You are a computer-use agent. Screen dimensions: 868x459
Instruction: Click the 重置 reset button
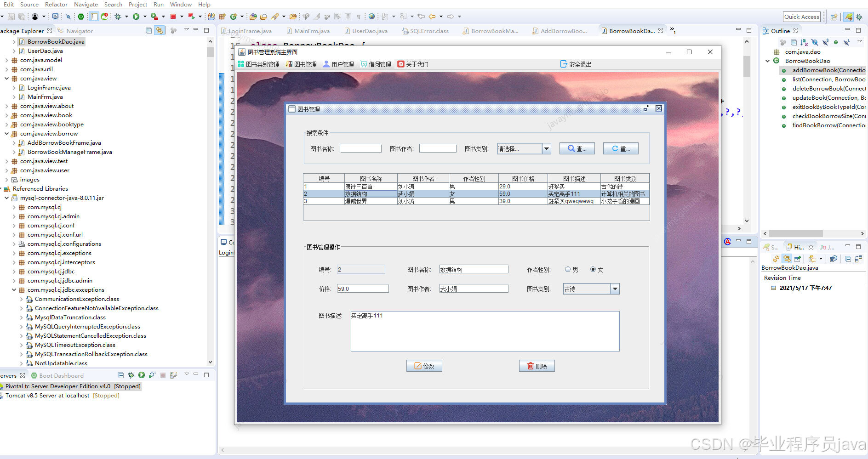coord(621,148)
